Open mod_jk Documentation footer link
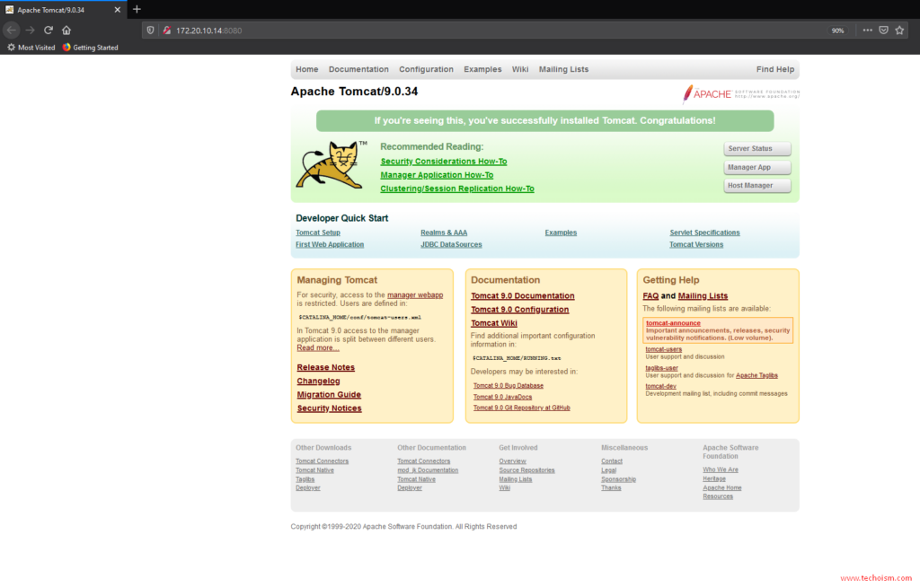920x588 pixels. click(428, 470)
